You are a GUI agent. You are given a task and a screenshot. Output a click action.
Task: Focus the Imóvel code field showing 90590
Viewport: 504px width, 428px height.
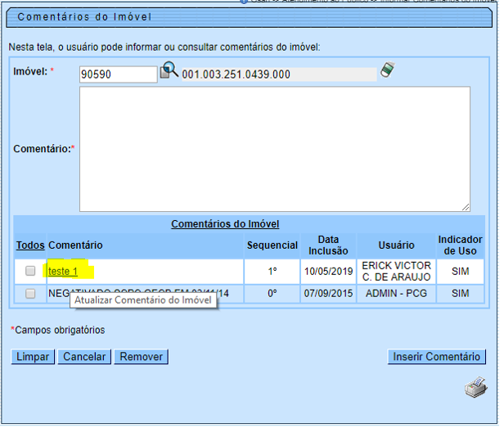(x=119, y=74)
